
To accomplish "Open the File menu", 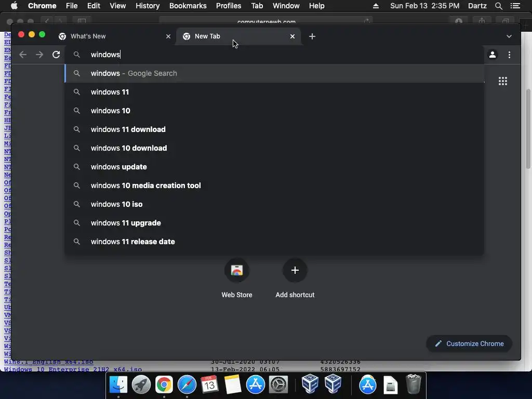I will [x=72, y=6].
